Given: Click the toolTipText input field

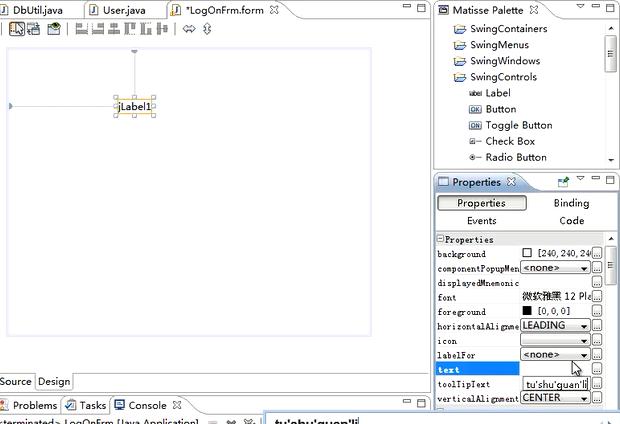Looking at the screenshot, I should (x=556, y=384).
